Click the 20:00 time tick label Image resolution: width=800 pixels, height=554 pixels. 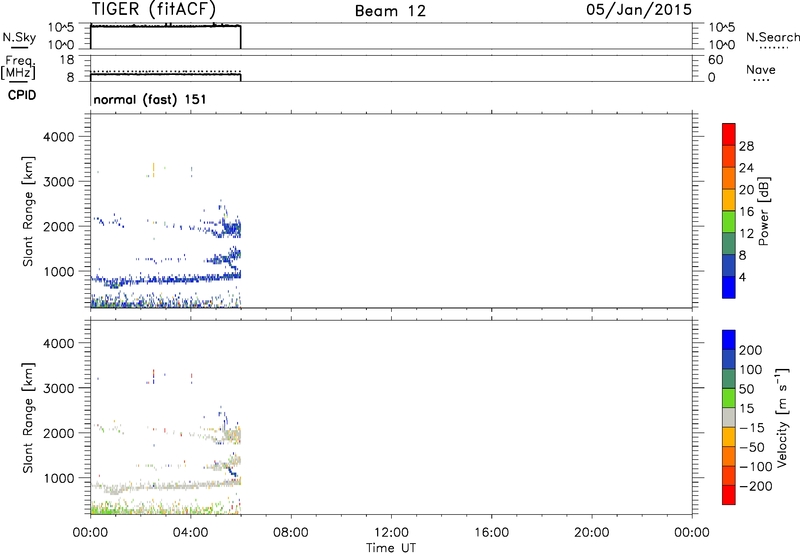(x=591, y=533)
